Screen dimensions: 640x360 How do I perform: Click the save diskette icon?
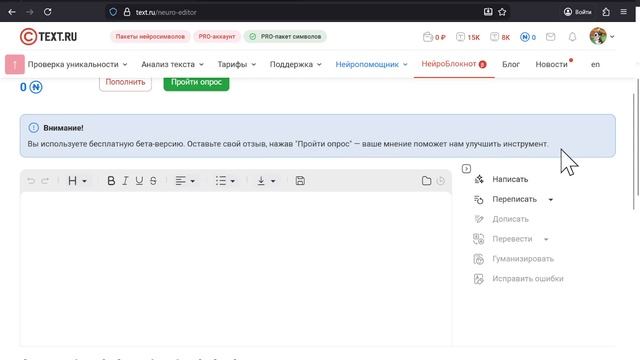click(300, 181)
